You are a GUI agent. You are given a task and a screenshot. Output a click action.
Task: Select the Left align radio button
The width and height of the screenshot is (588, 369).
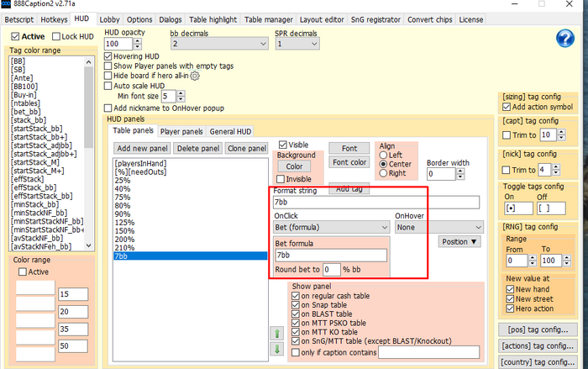(x=385, y=155)
